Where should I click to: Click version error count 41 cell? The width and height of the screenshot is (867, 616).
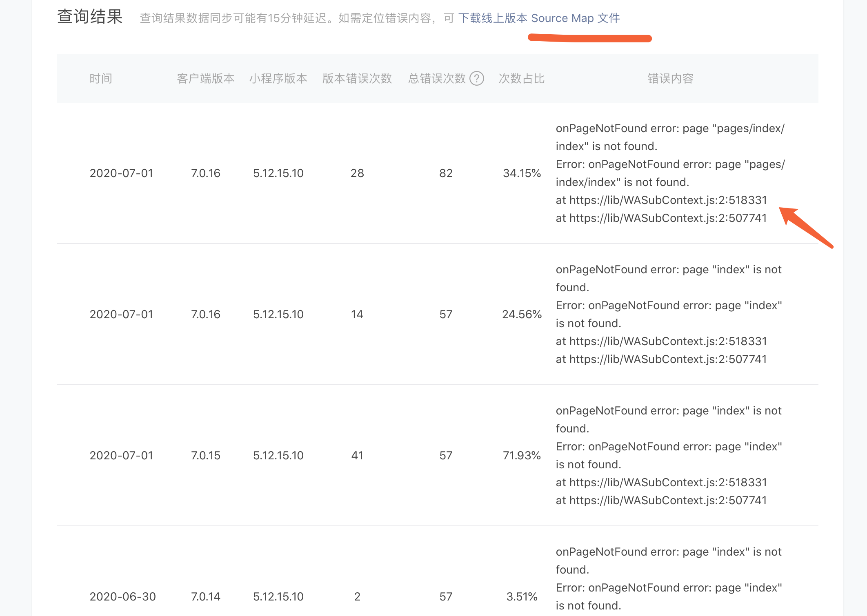pyautogui.click(x=357, y=455)
